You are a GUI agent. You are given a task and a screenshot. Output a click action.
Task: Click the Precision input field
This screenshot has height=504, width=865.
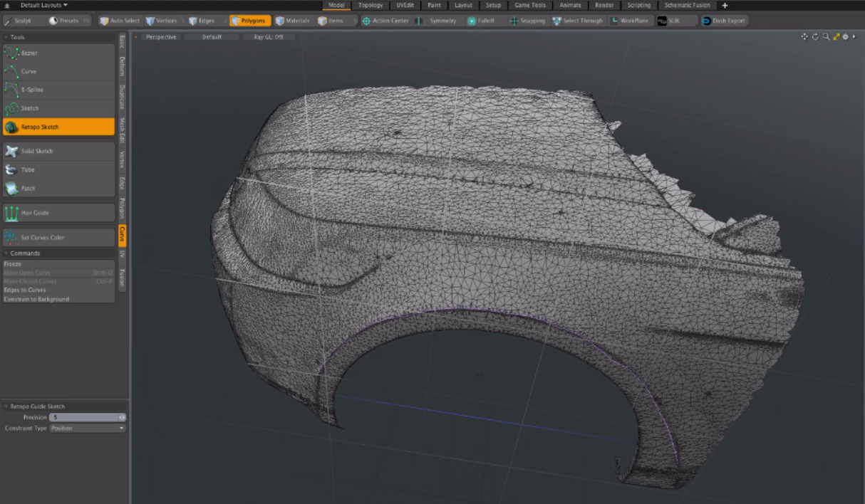click(x=83, y=417)
